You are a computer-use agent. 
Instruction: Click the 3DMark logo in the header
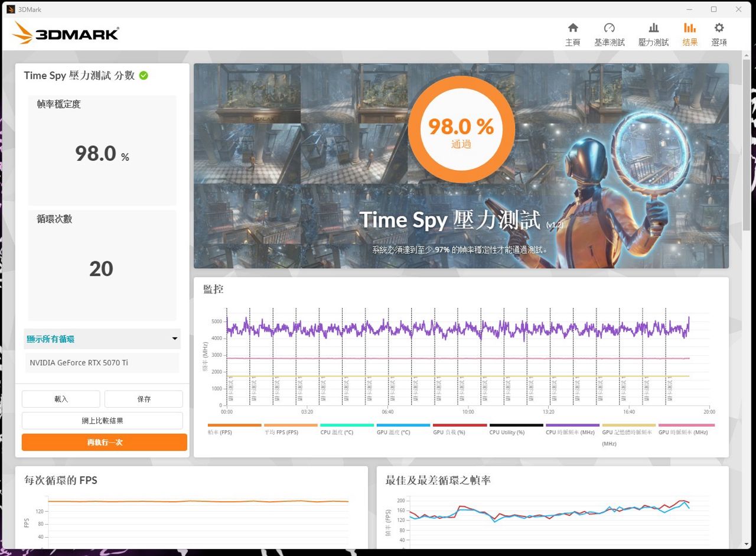(66, 33)
